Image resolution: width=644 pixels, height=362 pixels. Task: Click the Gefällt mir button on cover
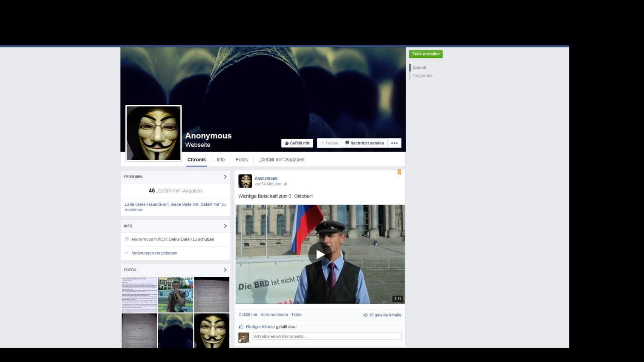pos(297,143)
